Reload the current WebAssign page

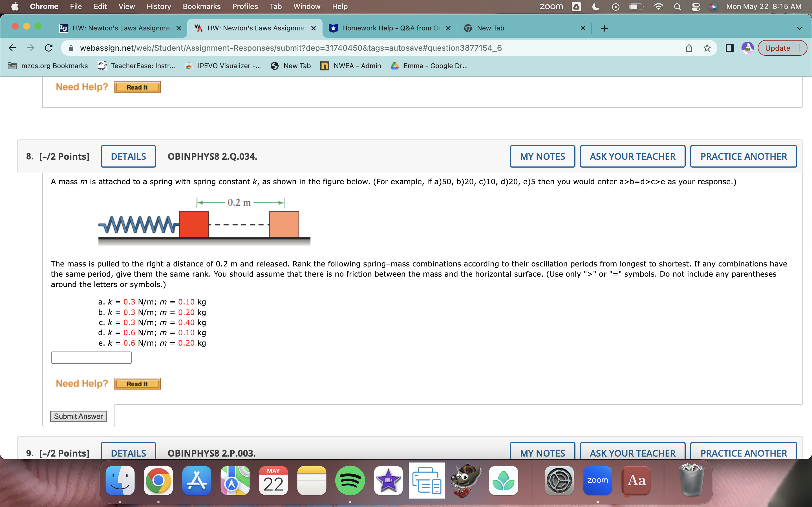click(49, 48)
